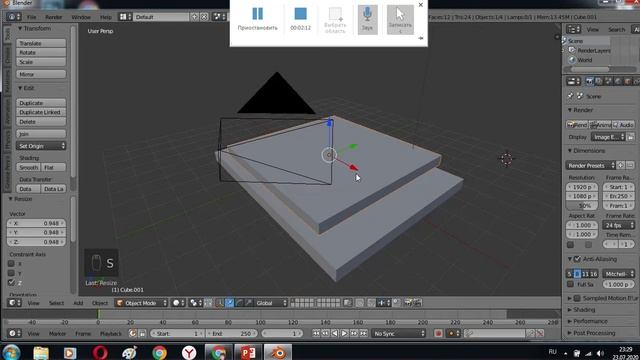Toggle proportional editing in 3D View header
This screenshot has height=360, width=640.
coord(360,303)
